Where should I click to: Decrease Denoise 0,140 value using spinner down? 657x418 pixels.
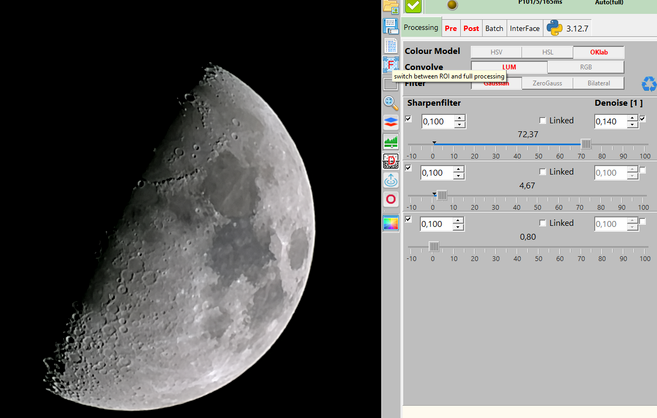(632, 125)
